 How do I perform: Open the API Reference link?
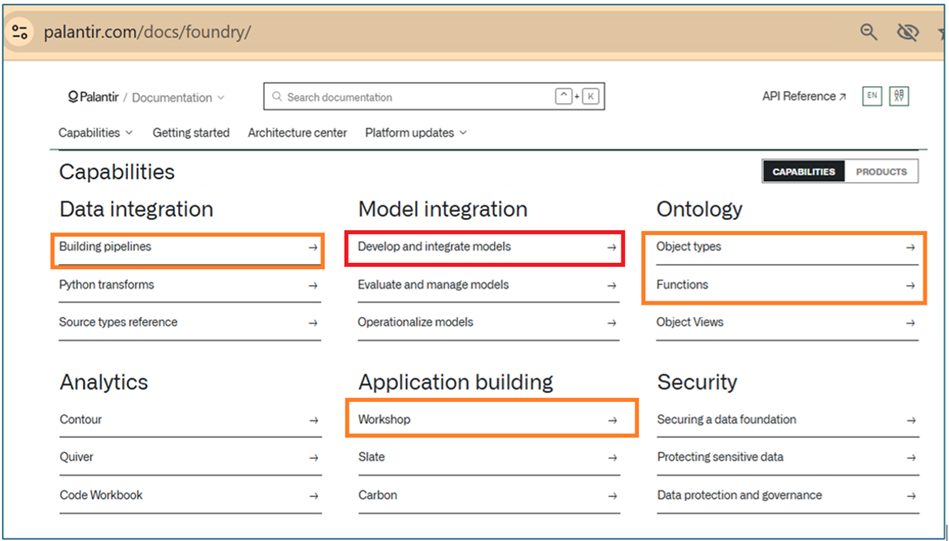(804, 96)
